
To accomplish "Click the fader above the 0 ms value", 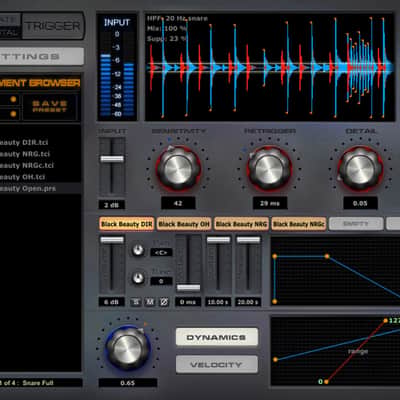I will (188, 288).
